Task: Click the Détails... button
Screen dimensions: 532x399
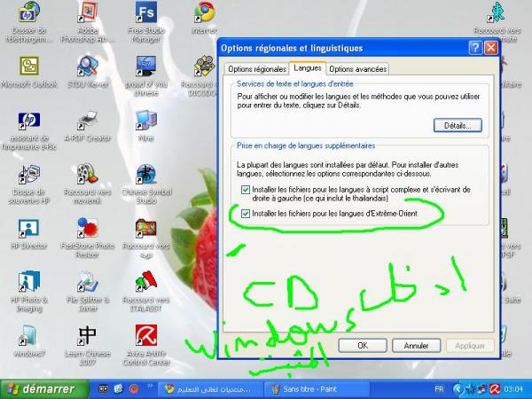Action: tap(458, 126)
